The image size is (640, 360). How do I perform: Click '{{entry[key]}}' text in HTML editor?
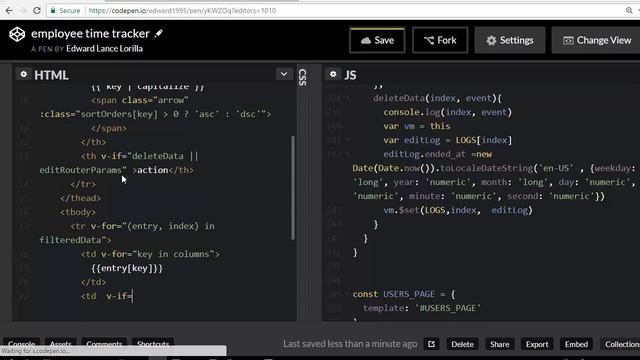tap(127, 268)
